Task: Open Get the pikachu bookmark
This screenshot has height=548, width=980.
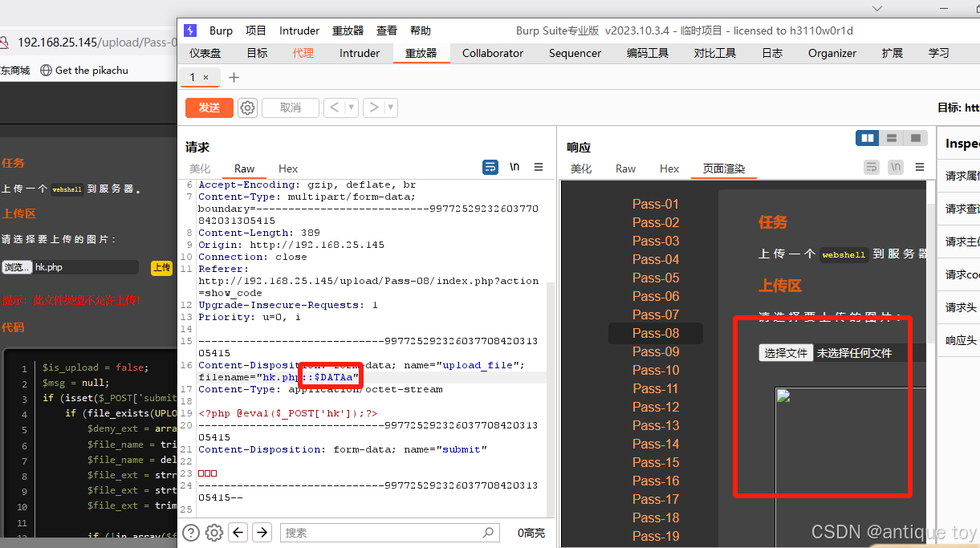Action: pyautogui.click(x=84, y=71)
